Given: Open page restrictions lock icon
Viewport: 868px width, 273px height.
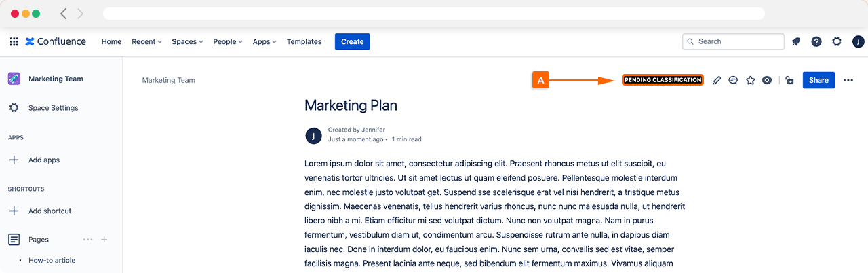Looking at the screenshot, I should tap(789, 80).
